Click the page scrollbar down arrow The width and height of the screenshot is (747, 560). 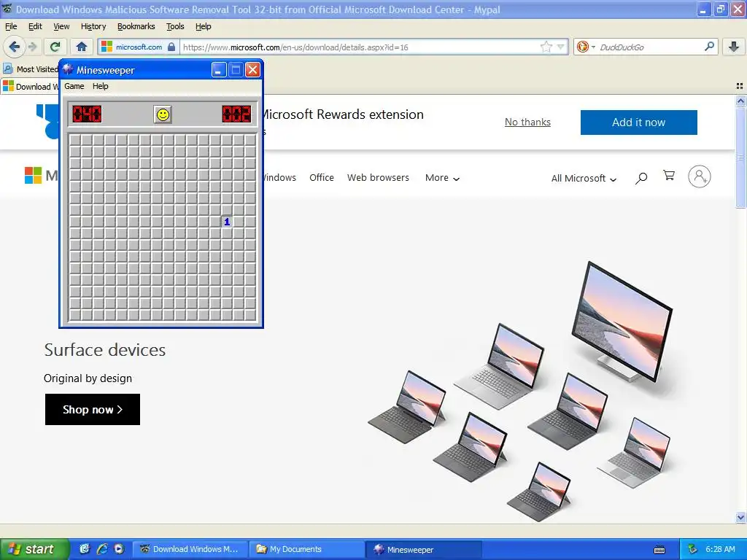pos(740,517)
